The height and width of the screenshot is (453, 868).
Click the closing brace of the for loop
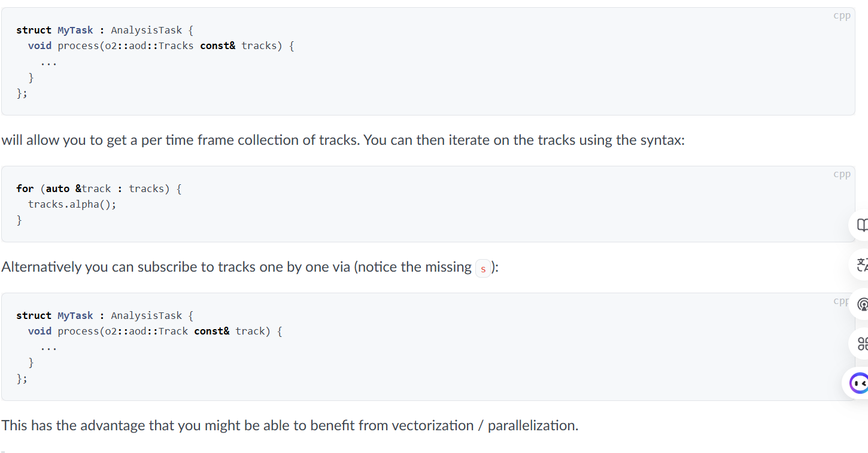tap(19, 220)
